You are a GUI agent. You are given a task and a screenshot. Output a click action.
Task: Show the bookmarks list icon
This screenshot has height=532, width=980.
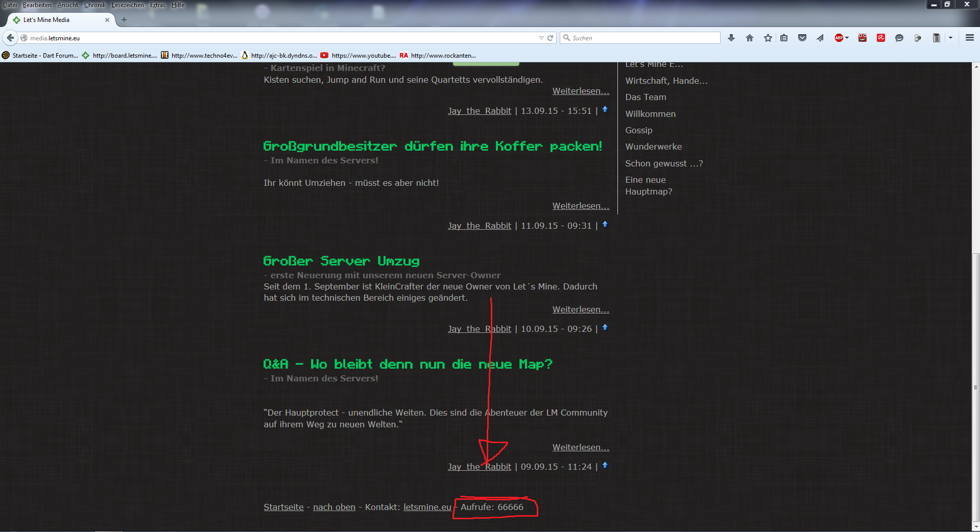tap(784, 38)
